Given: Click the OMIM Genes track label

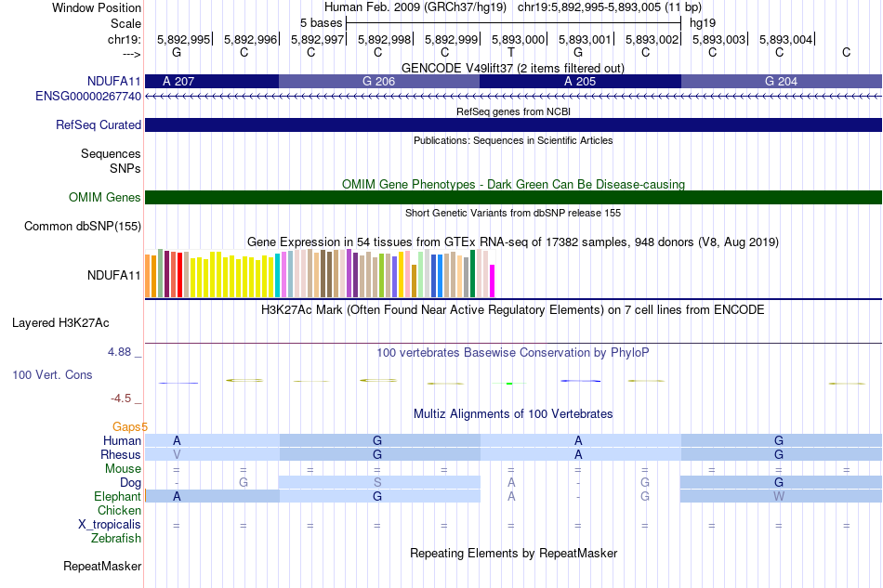Looking at the screenshot, I should [104, 198].
